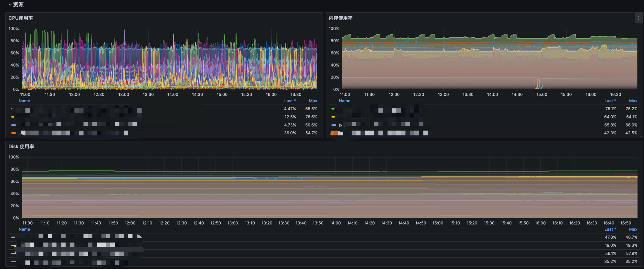This screenshot has height=269, width=644.
Task: Sort Disk 使用率 legend by Name header
Action: tap(24, 229)
